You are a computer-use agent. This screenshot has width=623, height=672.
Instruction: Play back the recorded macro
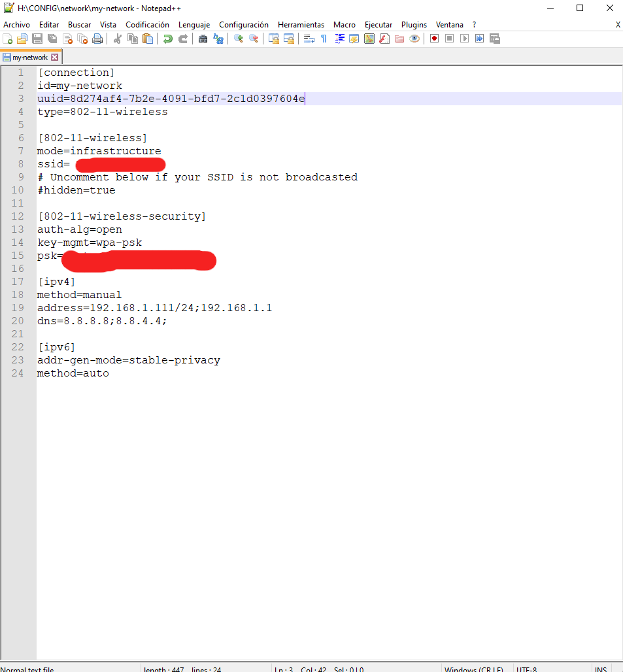click(x=464, y=39)
